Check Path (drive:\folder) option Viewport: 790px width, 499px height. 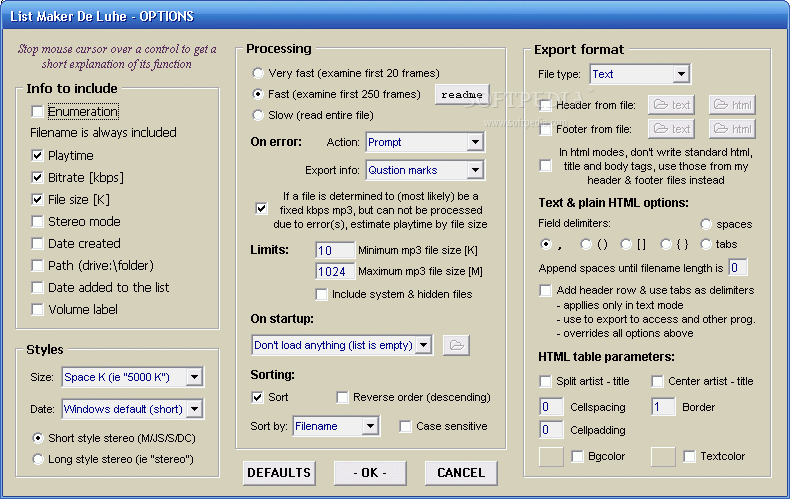click(x=37, y=265)
